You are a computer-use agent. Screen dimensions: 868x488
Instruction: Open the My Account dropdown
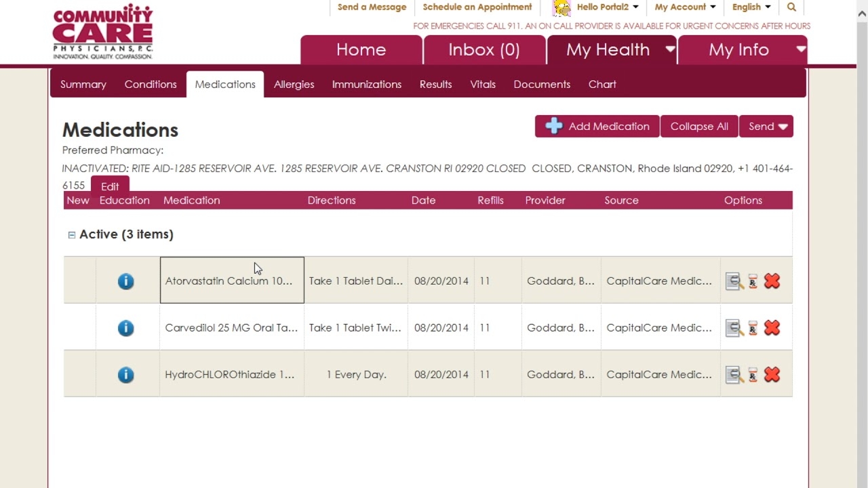(685, 7)
